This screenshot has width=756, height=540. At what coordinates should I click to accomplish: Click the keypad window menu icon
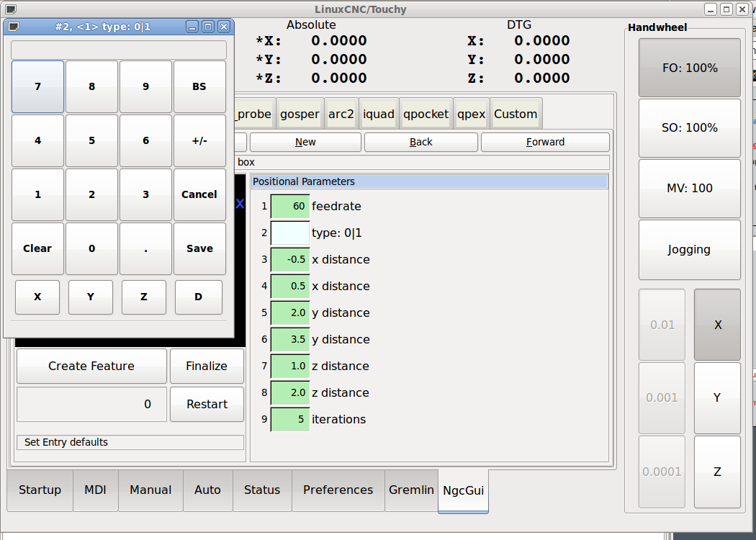[x=14, y=27]
